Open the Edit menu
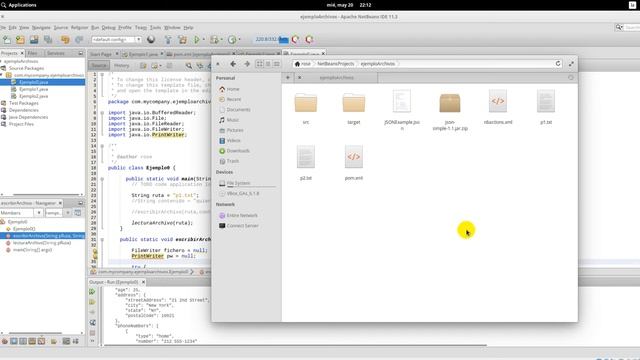 coord(13,27)
